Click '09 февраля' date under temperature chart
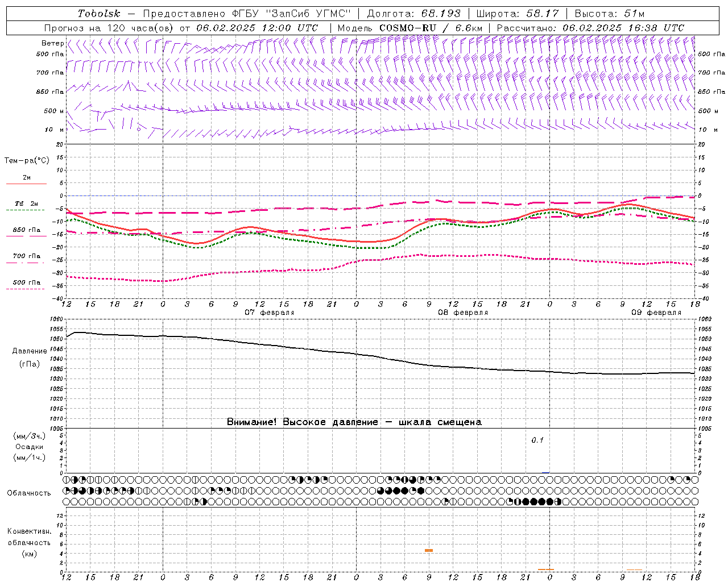728x582 pixels. [x=656, y=313]
